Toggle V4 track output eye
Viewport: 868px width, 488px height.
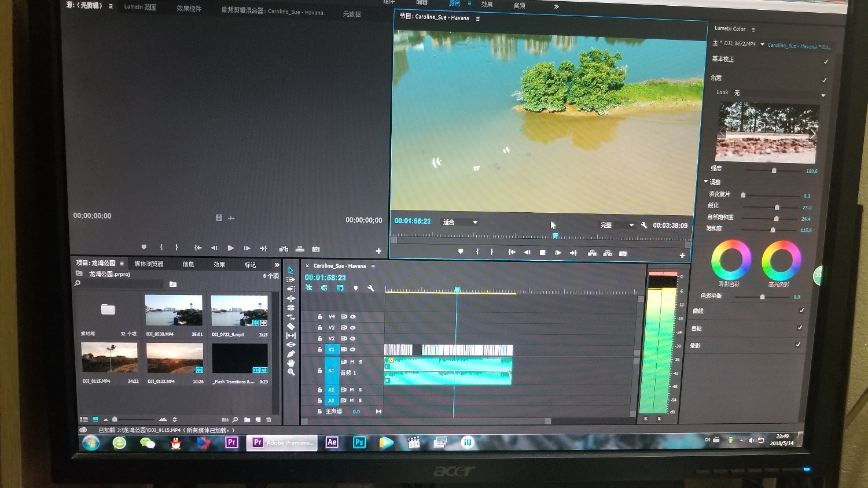tap(352, 317)
